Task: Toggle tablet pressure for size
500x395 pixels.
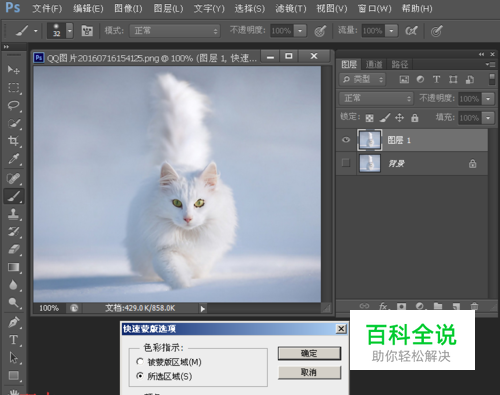Action: tap(436, 31)
